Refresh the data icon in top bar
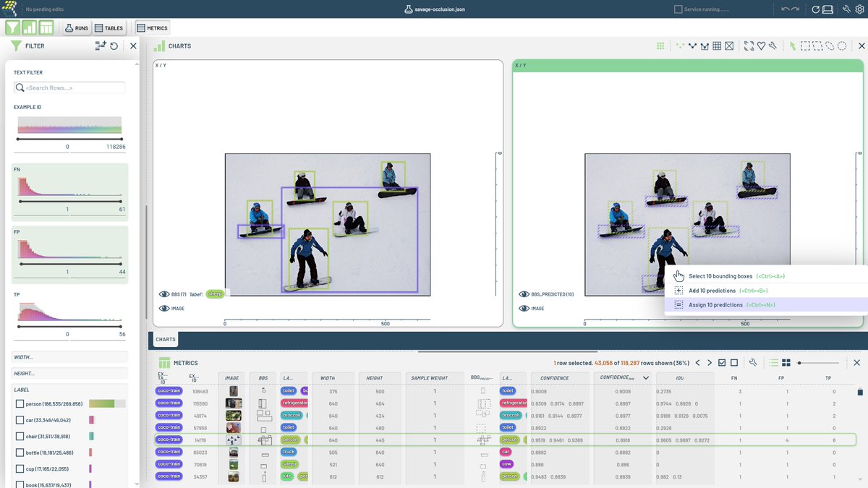 (x=816, y=9)
